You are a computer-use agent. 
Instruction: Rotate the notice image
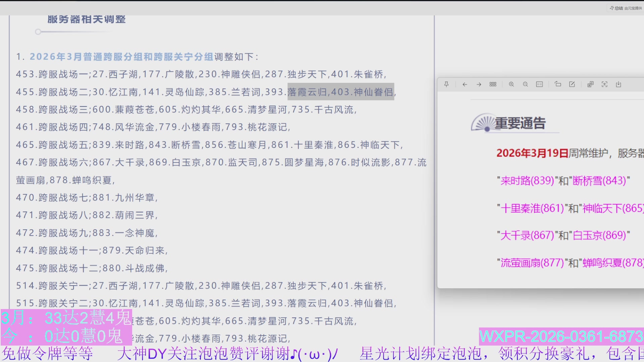click(558, 84)
